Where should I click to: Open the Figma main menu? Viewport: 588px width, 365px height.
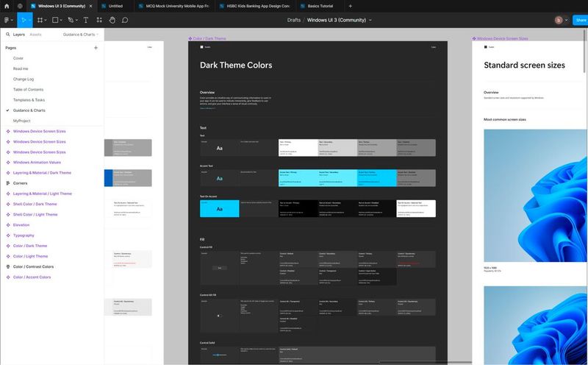click(8, 20)
